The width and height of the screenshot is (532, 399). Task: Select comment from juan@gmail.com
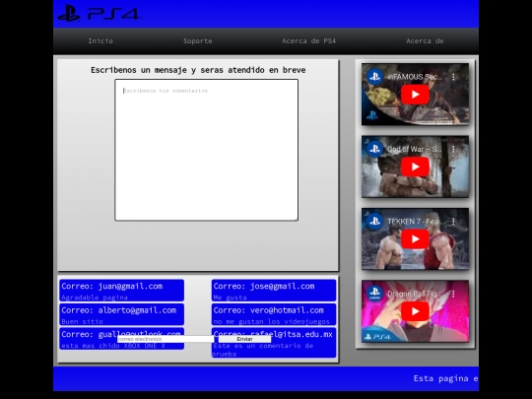click(x=122, y=290)
